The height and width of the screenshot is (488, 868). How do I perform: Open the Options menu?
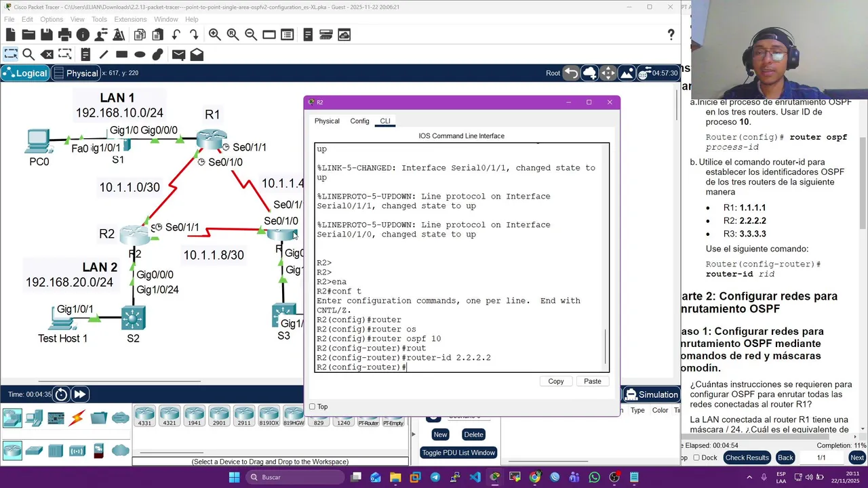(52, 19)
